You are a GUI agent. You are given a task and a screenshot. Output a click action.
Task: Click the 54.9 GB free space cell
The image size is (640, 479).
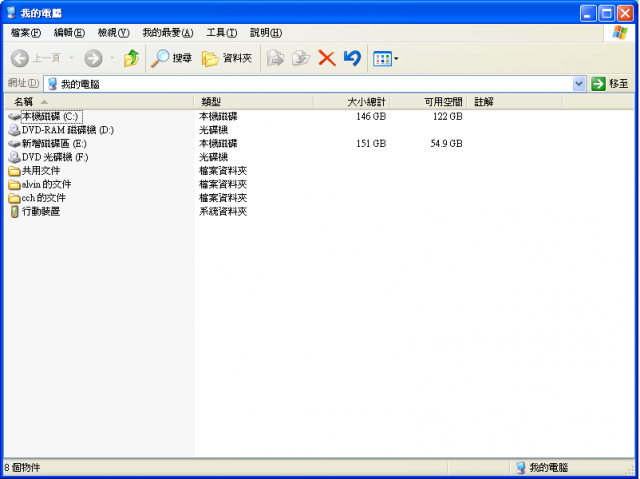(447, 144)
